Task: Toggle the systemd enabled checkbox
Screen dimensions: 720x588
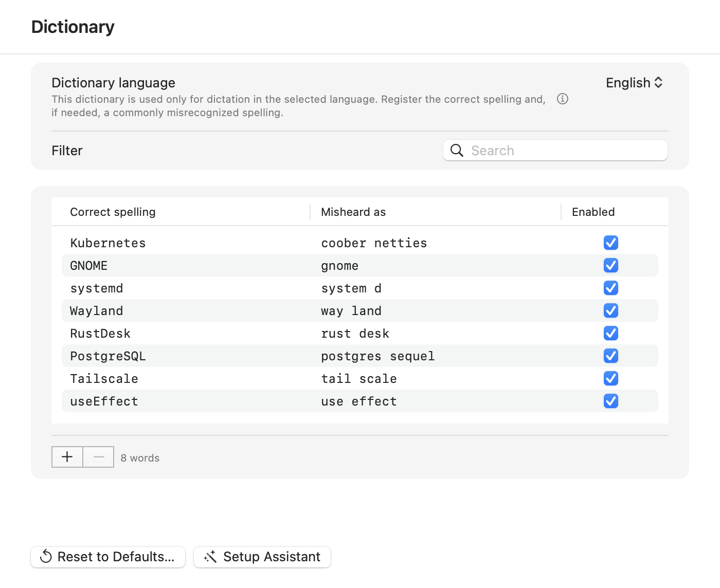Action: pyautogui.click(x=611, y=288)
